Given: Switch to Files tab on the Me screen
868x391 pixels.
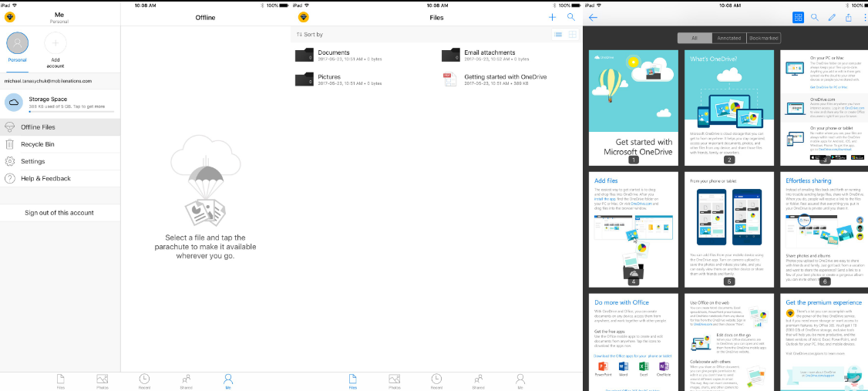Looking at the screenshot, I should click(60, 381).
